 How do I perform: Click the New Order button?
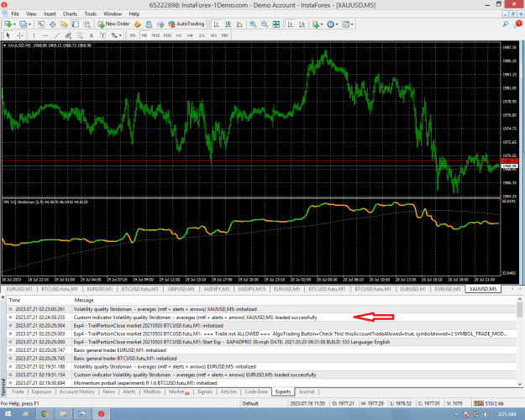coord(113,24)
